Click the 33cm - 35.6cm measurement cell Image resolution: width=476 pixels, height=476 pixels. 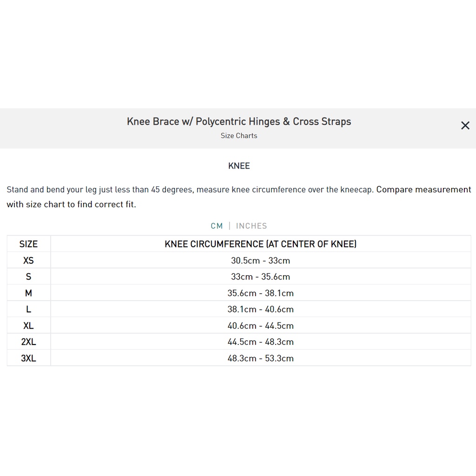260,277
